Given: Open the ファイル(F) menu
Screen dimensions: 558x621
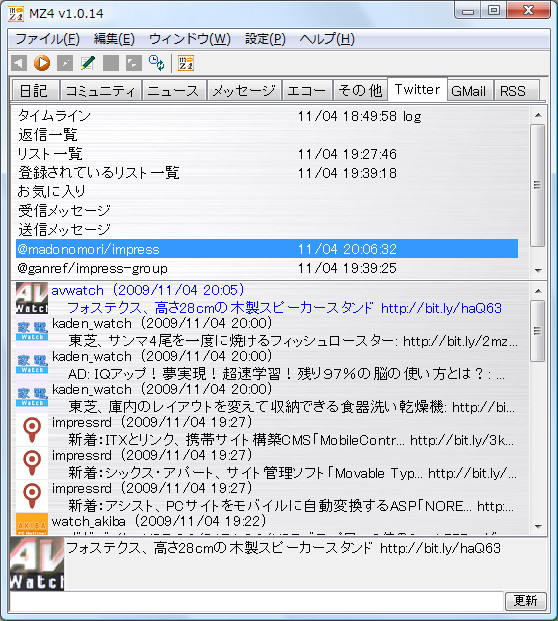Looking at the screenshot, I should [48, 39].
